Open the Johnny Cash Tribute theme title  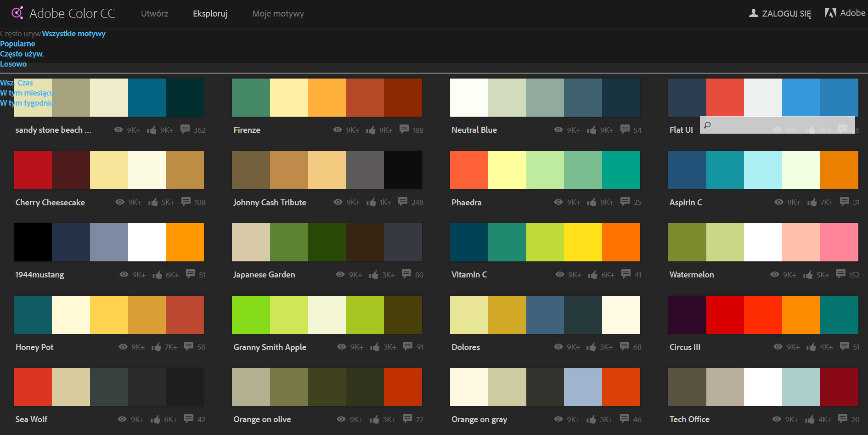(270, 202)
